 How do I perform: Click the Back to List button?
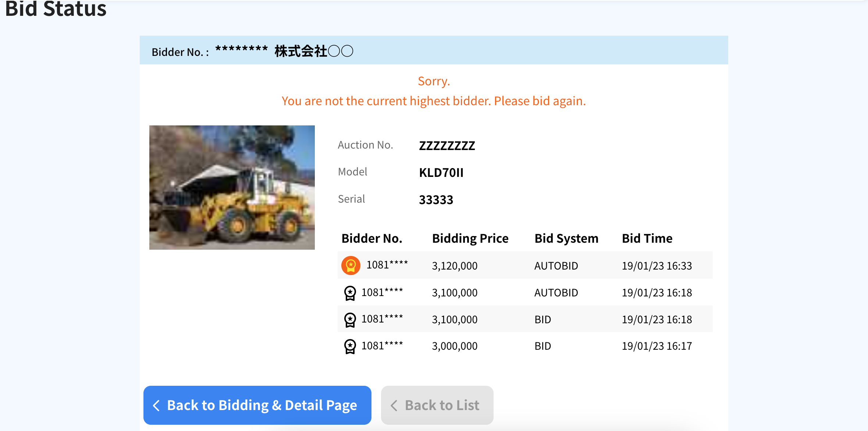[x=437, y=405]
